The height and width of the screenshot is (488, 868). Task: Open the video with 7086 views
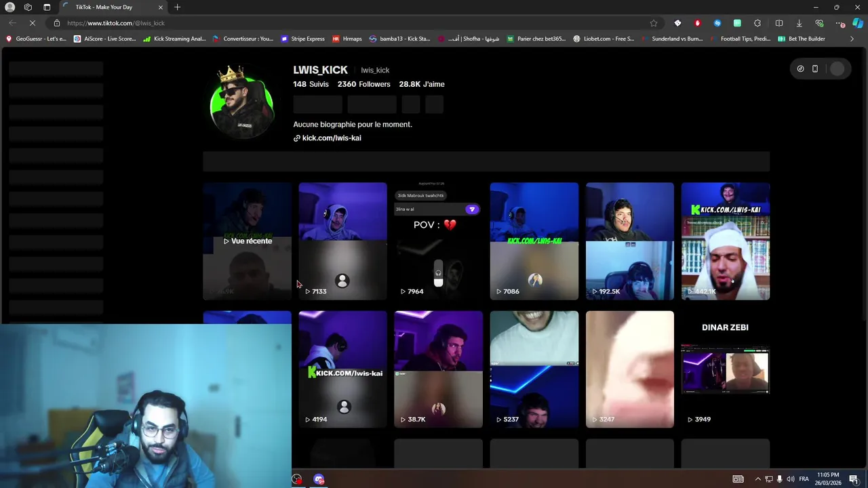click(534, 241)
